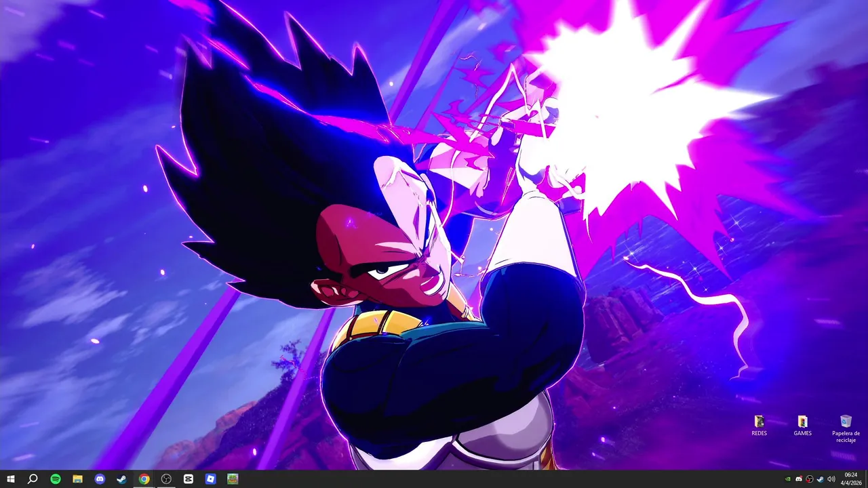Image resolution: width=868 pixels, height=488 pixels.
Task: Open CapCut from the taskbar
Action: click(189, 479)
